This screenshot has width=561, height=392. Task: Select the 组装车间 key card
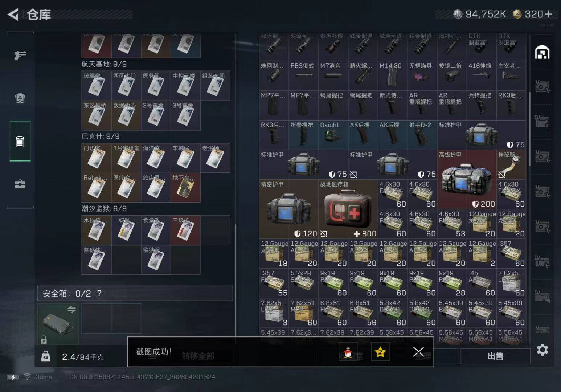click(x=215, y=86)
